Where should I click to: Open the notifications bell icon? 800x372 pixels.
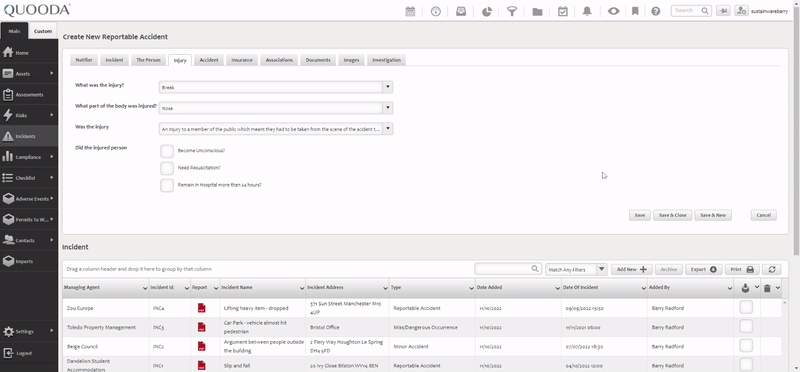coord(587,11)
